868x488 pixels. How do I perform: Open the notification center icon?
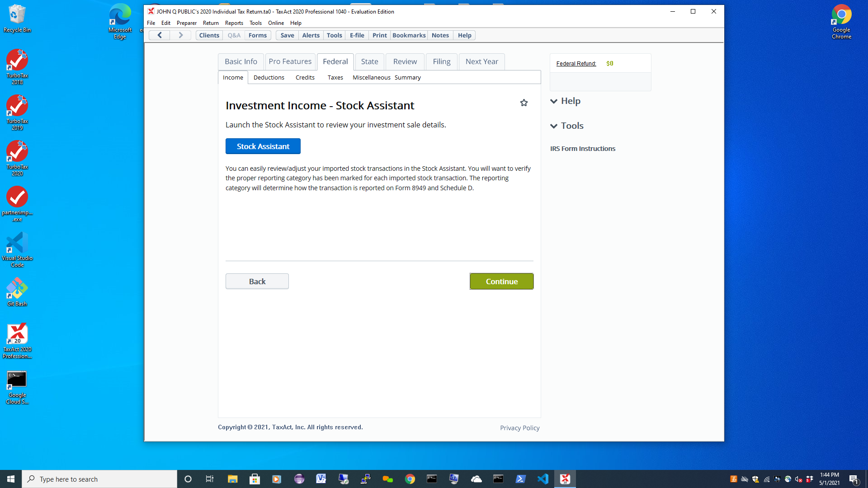854,479
